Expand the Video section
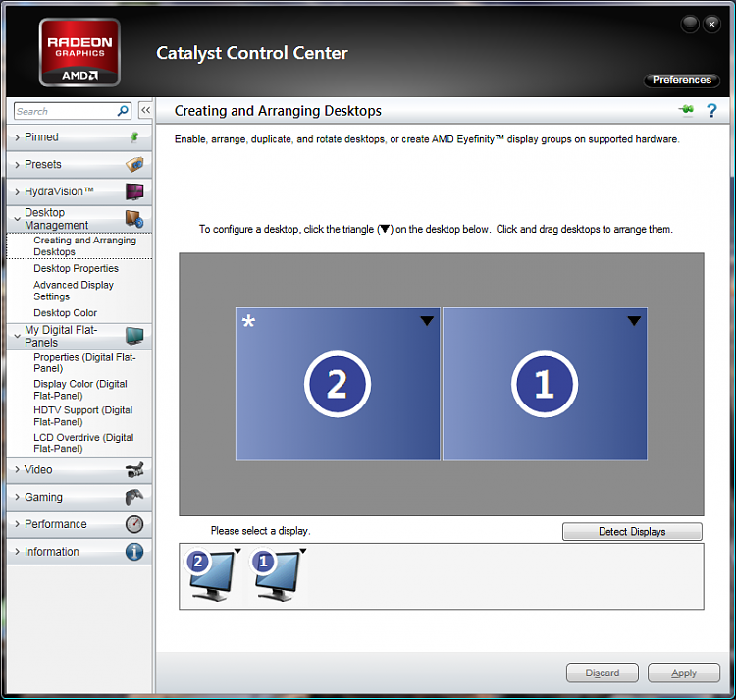 79,469
